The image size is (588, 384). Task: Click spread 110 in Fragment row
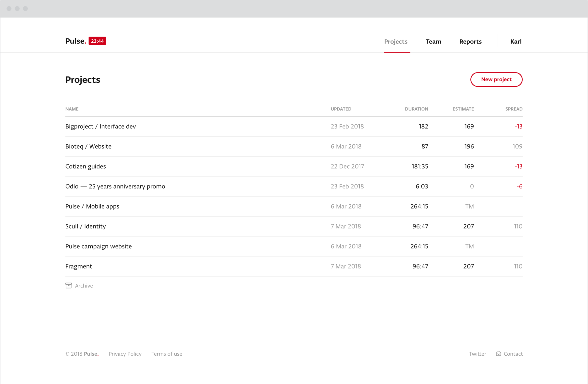518,266
